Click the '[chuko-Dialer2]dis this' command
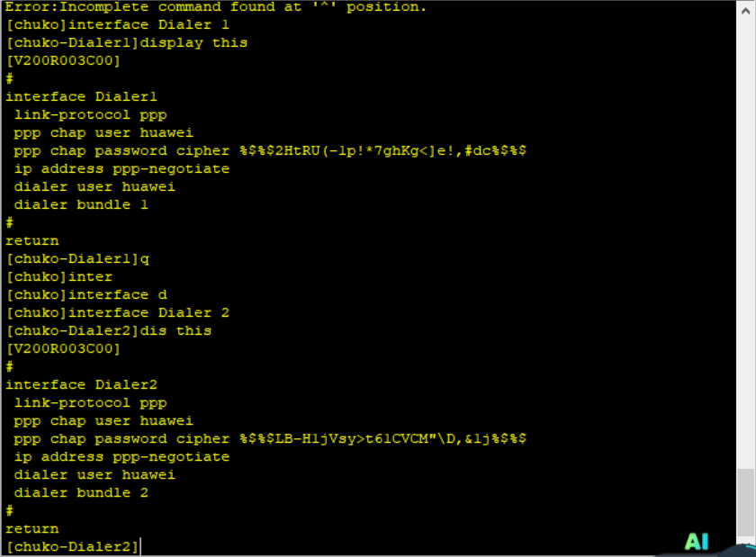 click(x=108, y=331)
